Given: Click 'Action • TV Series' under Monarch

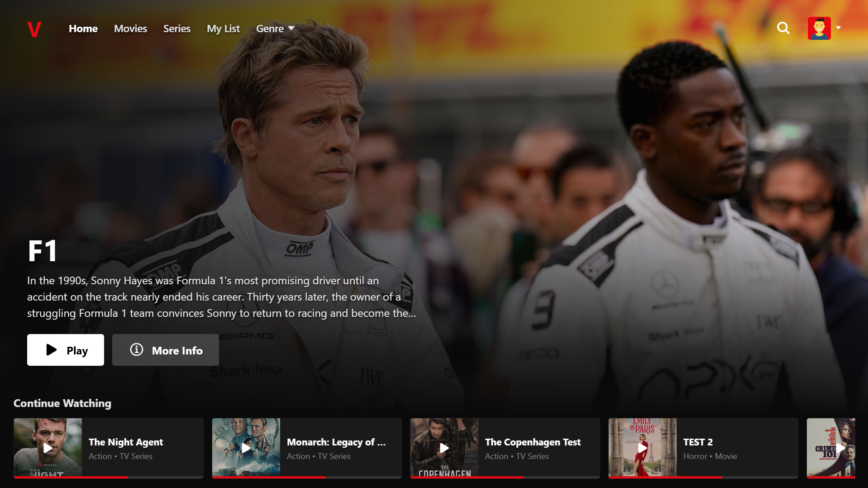Looking at the screenshot, I should point(319,456).
